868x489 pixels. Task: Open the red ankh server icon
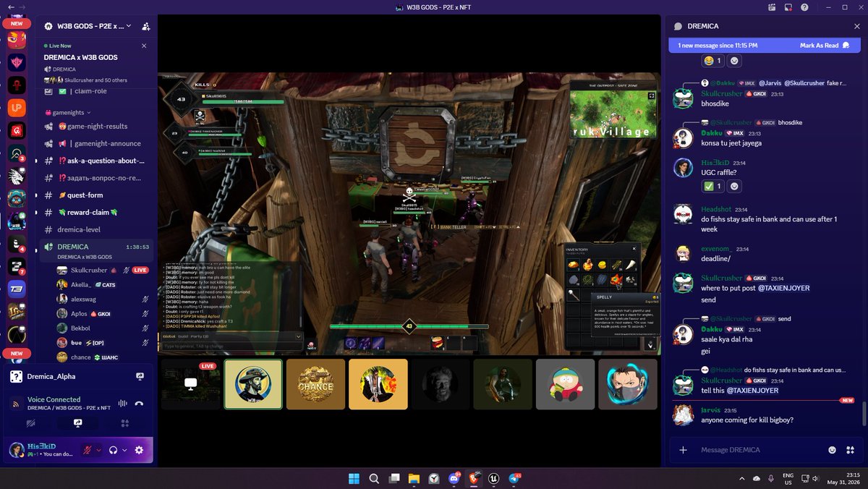pos(17,85)
